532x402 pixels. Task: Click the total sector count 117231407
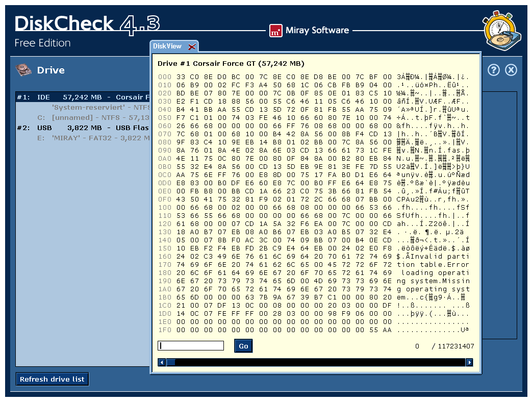pos(455,346)
